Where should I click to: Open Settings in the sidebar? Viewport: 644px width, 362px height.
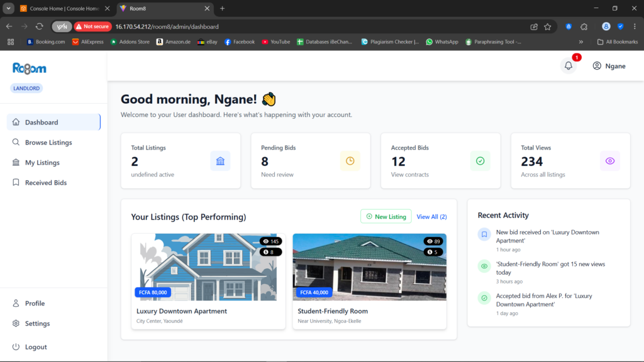53,324
